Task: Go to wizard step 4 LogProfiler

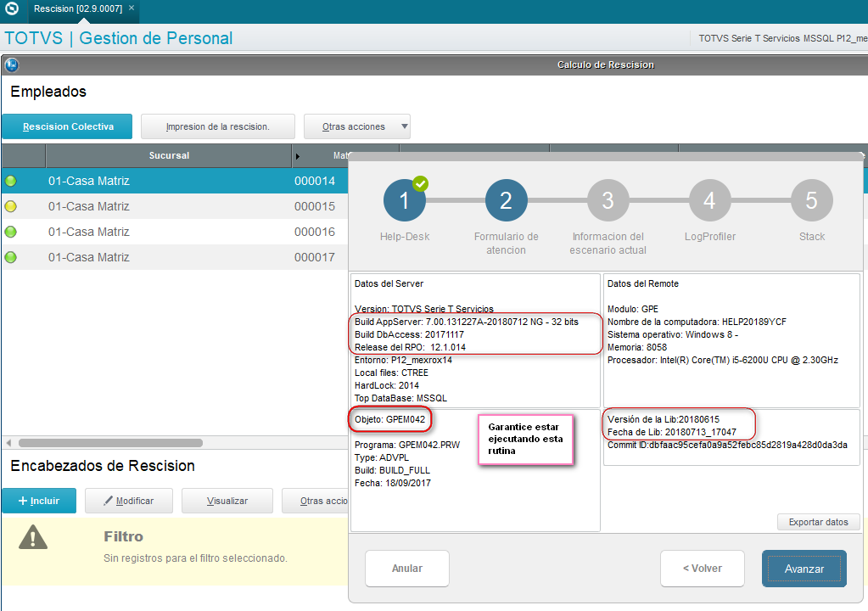Action: [709, 200]
